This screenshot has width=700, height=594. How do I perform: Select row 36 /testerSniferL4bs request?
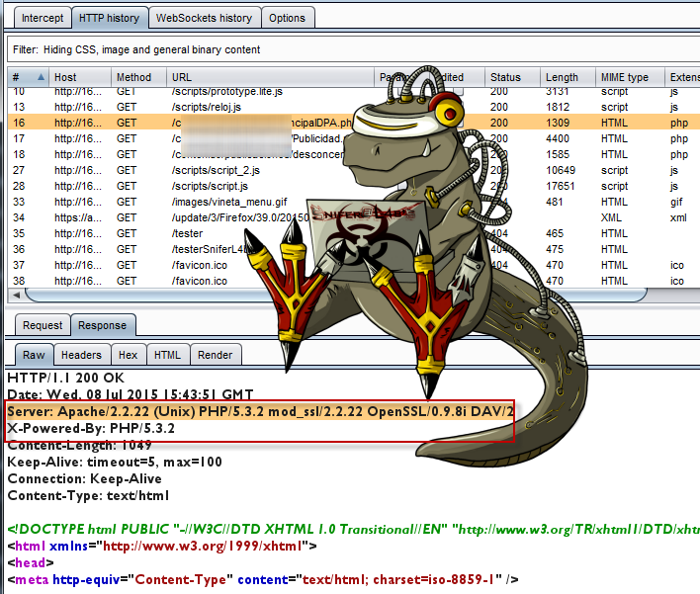pyautogui.click(x=354, y=249)
